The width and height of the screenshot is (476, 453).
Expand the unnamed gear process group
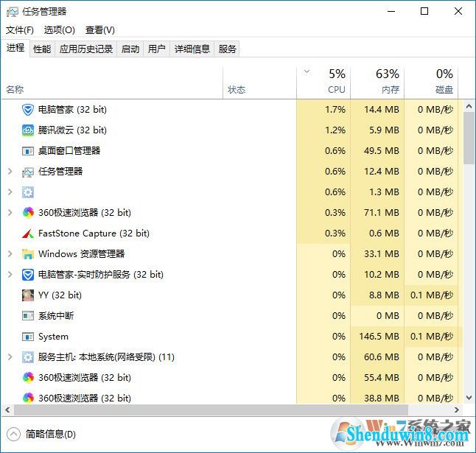10,192
